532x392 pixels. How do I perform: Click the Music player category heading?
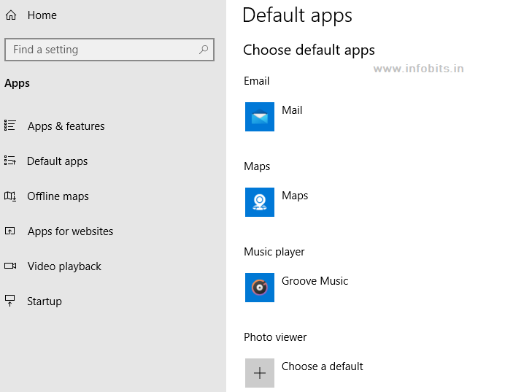tap(274, 252)
